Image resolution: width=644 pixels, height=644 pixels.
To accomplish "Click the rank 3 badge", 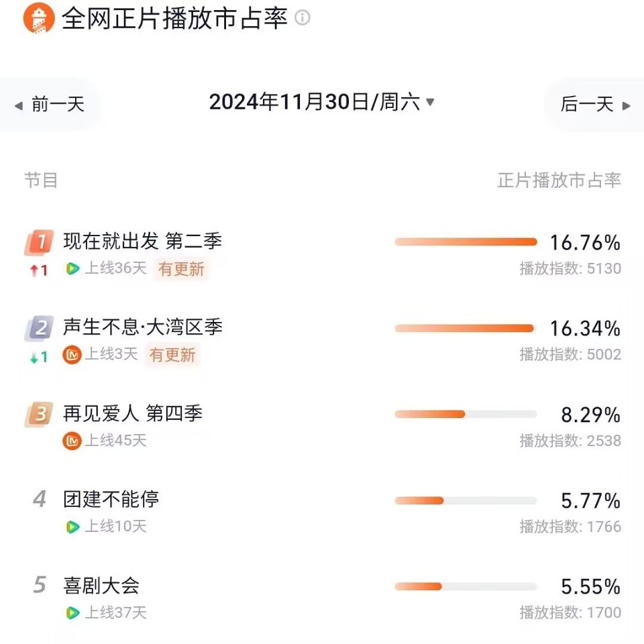I will pos(38,414).
